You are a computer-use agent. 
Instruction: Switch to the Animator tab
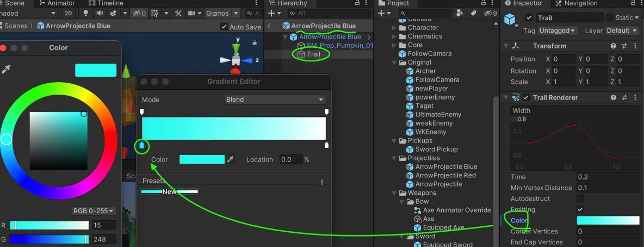tap(57, 3)
